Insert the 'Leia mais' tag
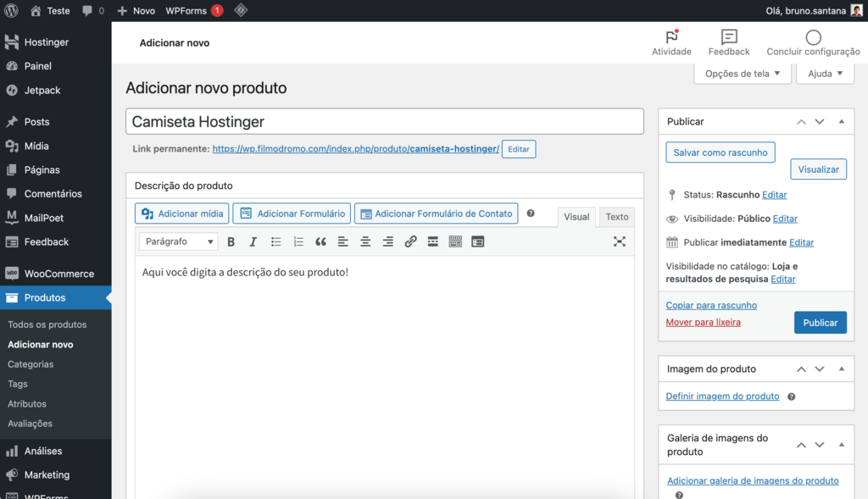Viewport: 868px width, 499px height. (x=432, y=241)
